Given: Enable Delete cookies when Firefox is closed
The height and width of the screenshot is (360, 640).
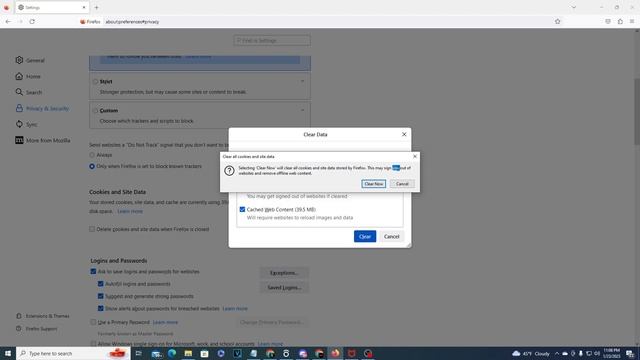Looking at the screenshot, I should (92, 229).
